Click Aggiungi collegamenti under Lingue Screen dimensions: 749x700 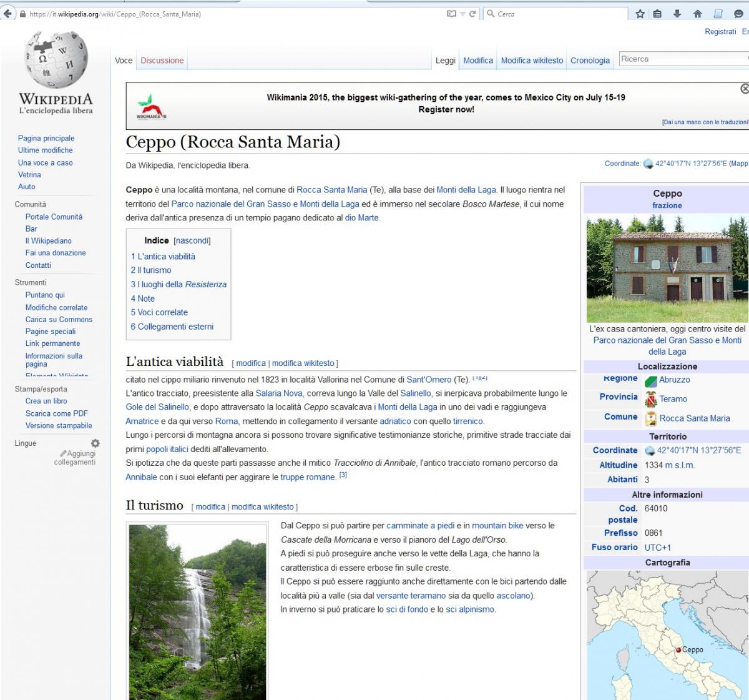point(76,458)
